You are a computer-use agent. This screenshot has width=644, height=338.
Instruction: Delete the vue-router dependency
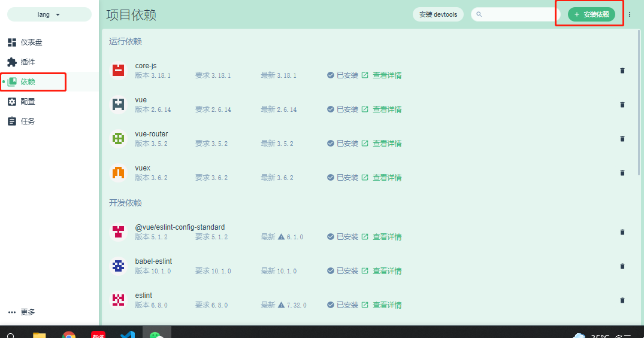[x=622, y=139]
